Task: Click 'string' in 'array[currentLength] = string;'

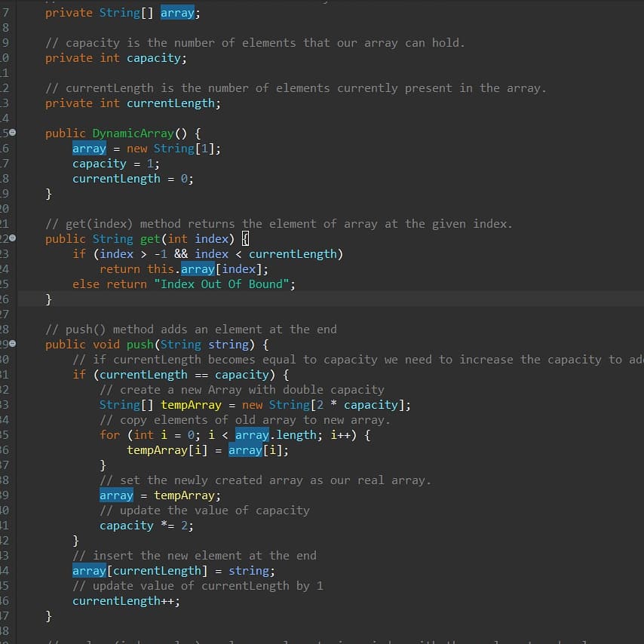Action: pos(249,571)
